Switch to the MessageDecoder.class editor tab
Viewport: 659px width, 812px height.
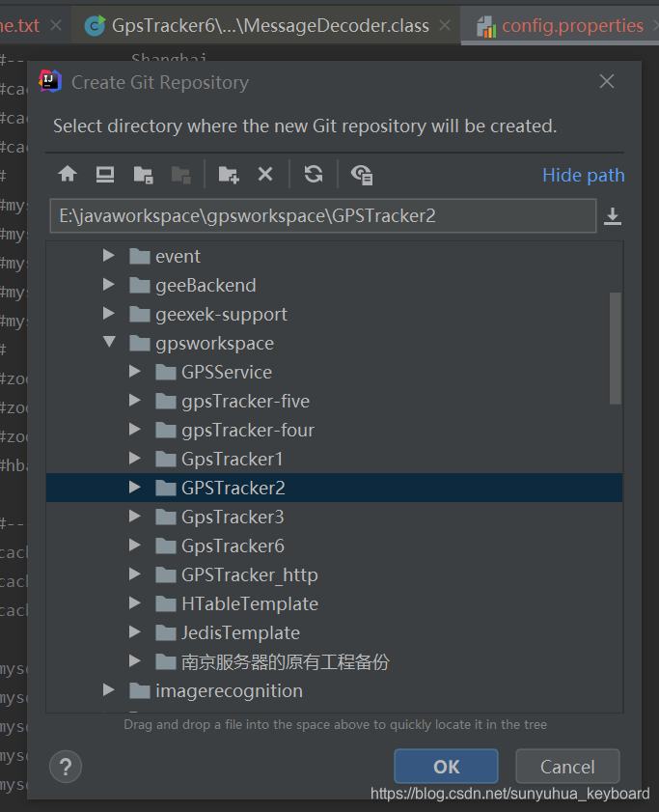pos(266,26)
